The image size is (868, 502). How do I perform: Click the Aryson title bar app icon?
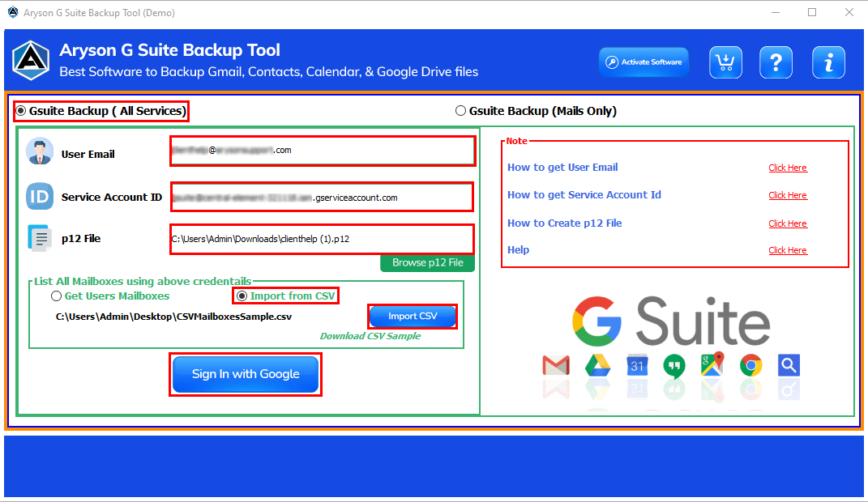pos(13,12)
